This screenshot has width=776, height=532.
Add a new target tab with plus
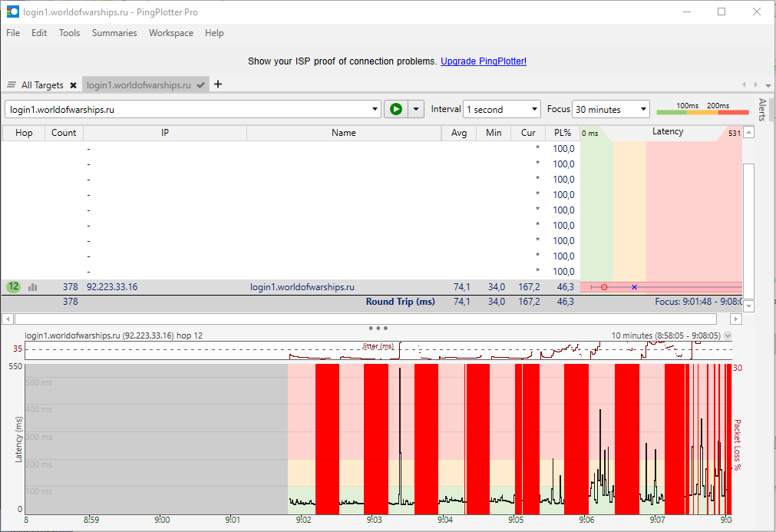coord(218,84)
